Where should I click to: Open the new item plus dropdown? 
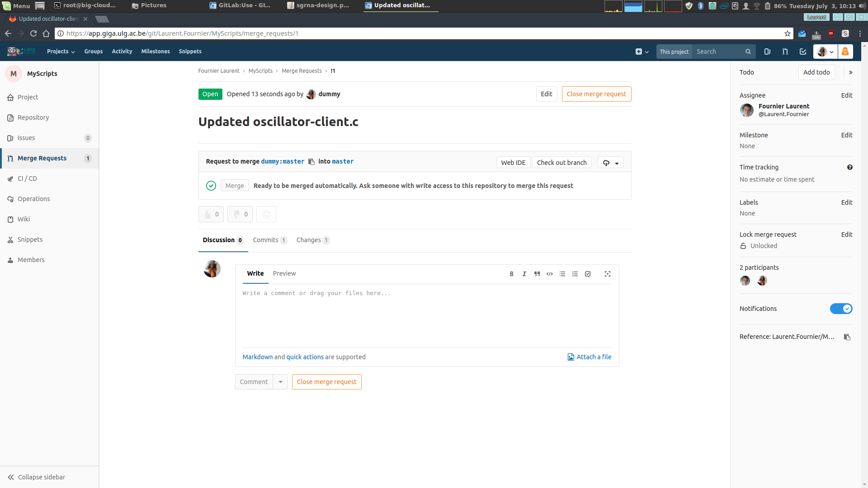(x=642, y=52)
